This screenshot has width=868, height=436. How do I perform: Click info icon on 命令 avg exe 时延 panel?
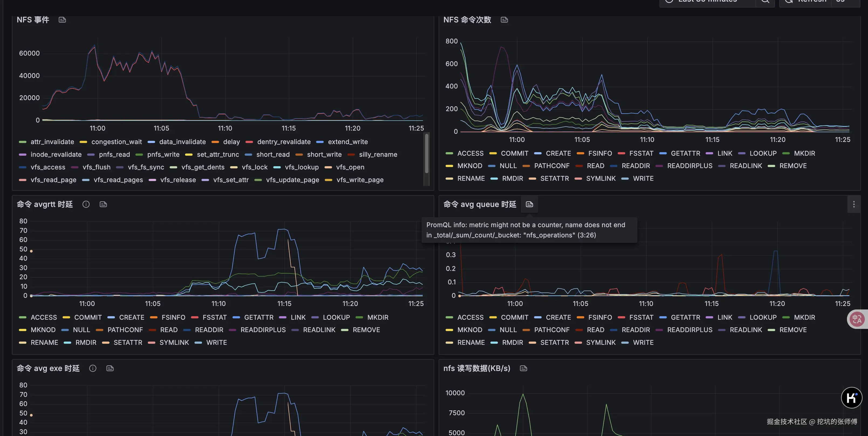pos(93,368)
